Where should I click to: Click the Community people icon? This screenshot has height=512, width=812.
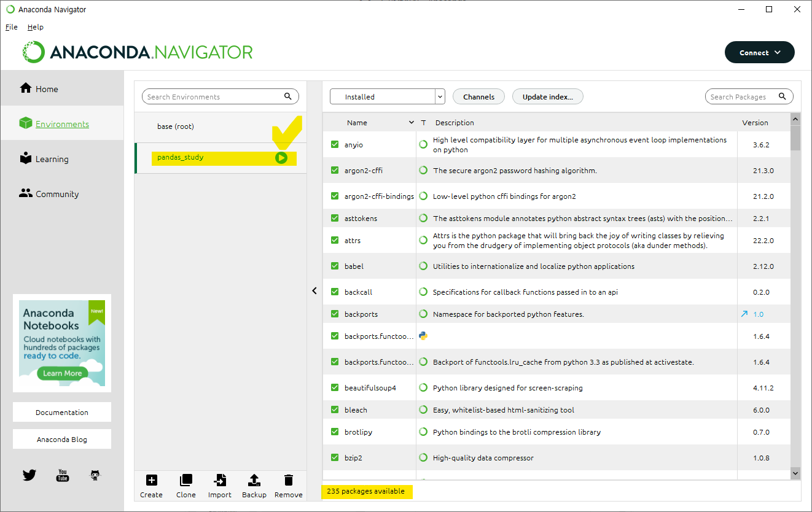coord(25,193)
